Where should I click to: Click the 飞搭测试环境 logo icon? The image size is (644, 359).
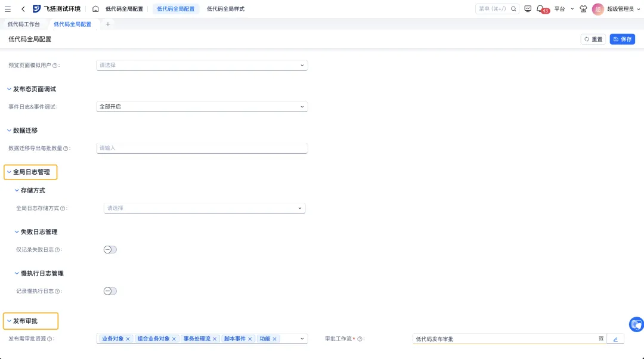36,8
